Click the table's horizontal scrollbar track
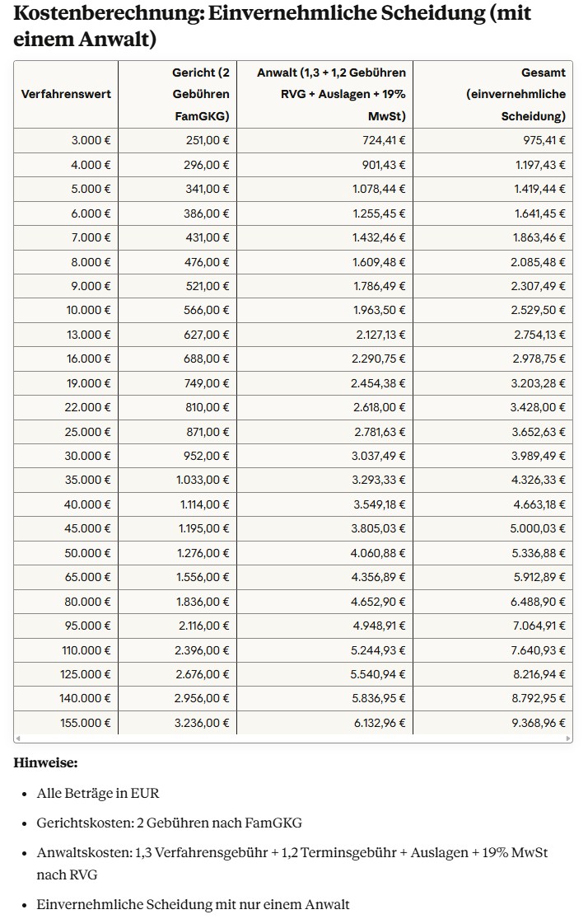This screenshot has width=588, height=919. 293,738
